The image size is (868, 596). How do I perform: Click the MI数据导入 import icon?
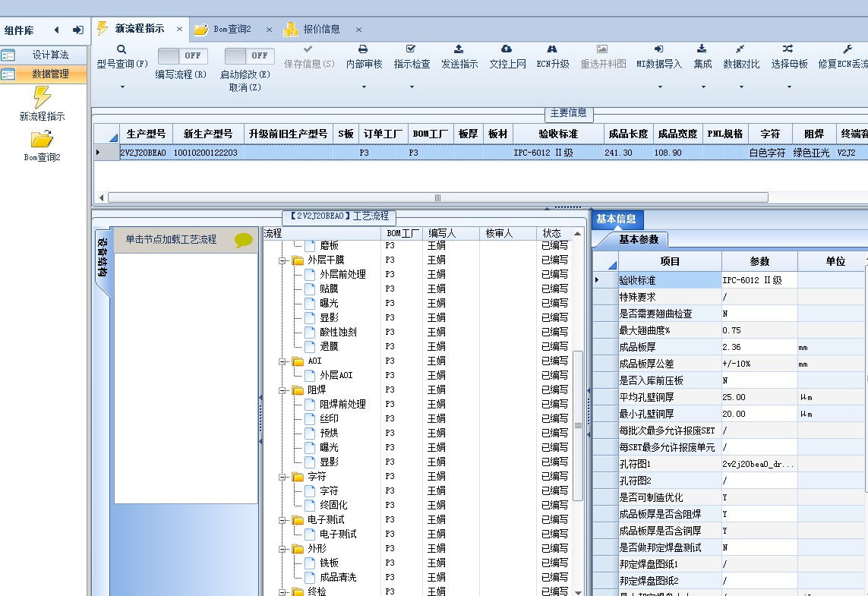(658, 49)
